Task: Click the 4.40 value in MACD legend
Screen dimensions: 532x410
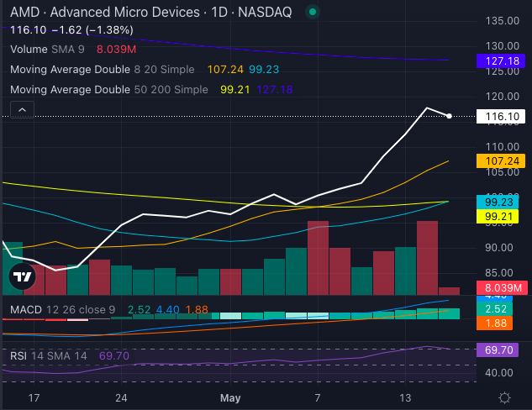Action: click(x=167, y=310)
